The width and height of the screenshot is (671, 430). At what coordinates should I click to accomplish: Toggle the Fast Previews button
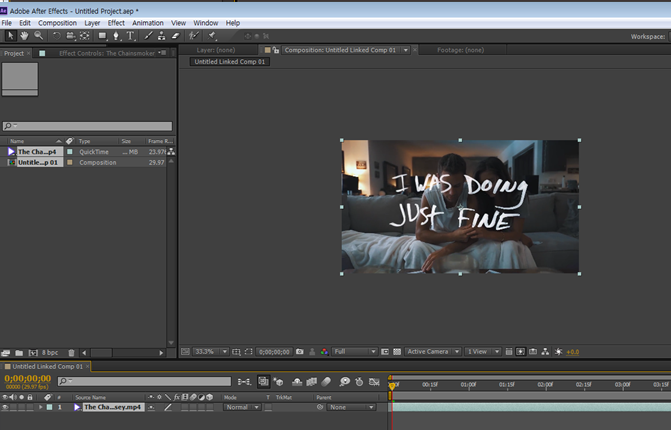(520, 352)
